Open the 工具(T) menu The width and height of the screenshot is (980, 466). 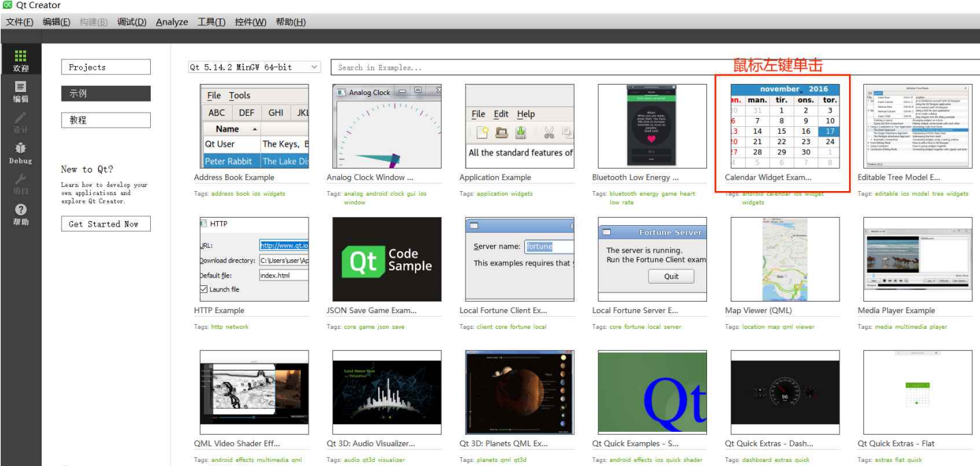click(212, 22)
